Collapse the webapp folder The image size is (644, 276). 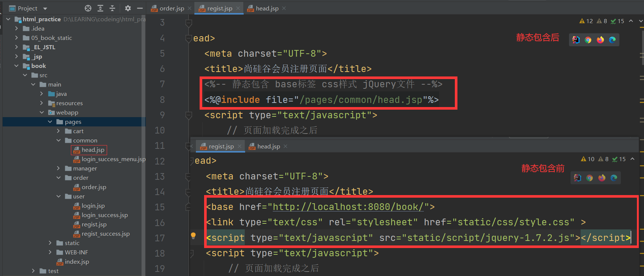click(x=41, y=112)
